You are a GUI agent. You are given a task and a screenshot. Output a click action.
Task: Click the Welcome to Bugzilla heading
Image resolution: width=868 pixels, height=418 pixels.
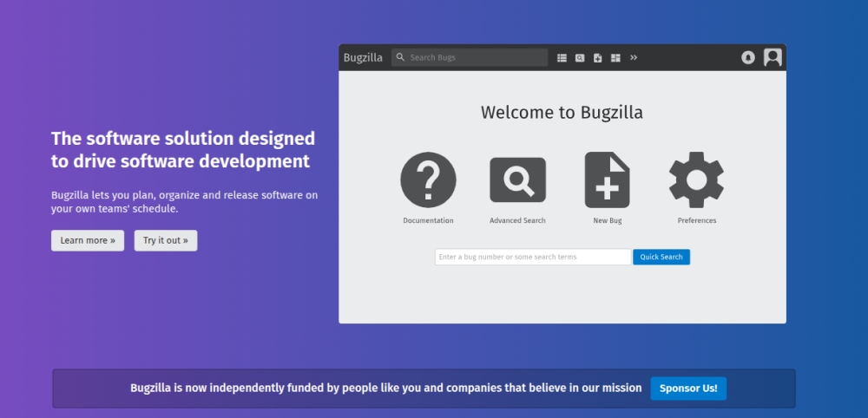pos(562,112)
